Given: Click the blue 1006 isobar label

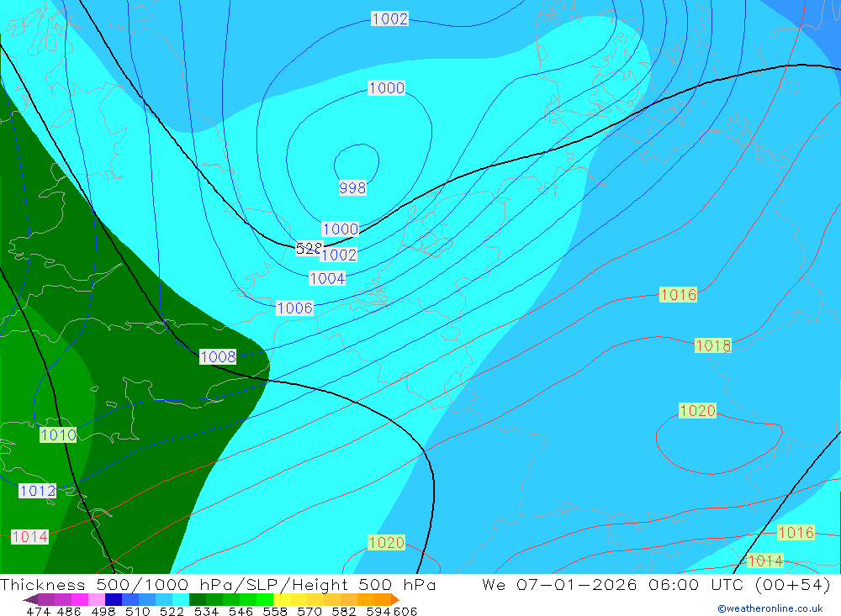Looking at the screenshot, I should [294, 308].
